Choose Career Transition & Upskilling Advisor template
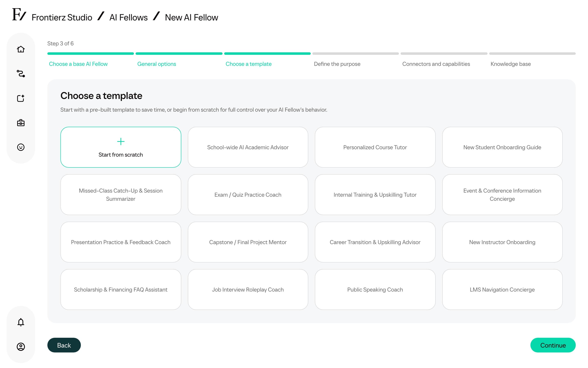 pyautogui.click(x=375, y=242)
